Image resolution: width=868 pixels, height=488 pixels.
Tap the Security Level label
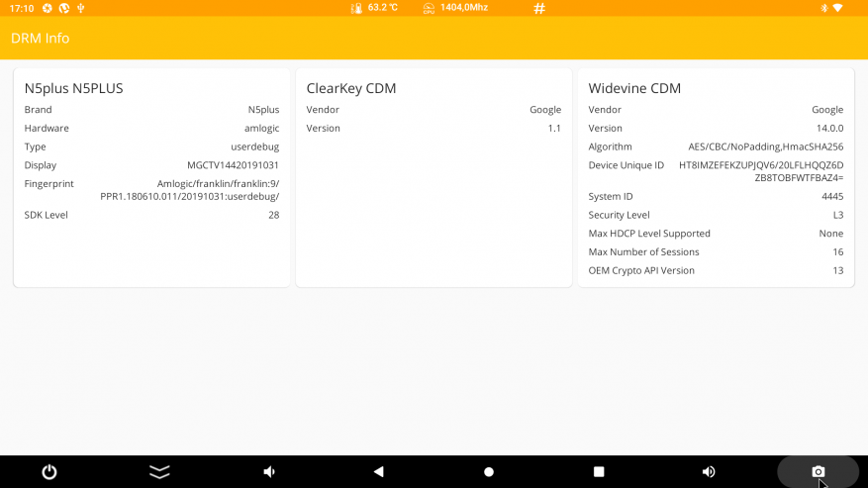click(x=619, y=215)
